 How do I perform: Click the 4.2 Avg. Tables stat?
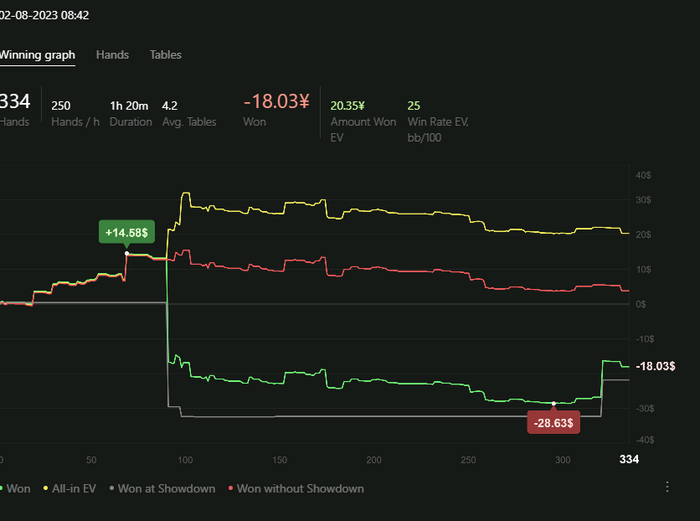(x=169, y=105)
